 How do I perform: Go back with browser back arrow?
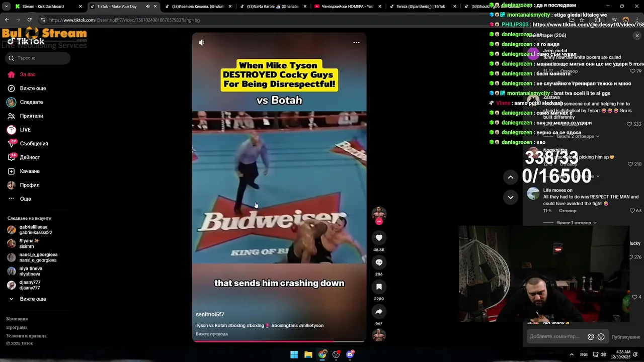point(7,20)
